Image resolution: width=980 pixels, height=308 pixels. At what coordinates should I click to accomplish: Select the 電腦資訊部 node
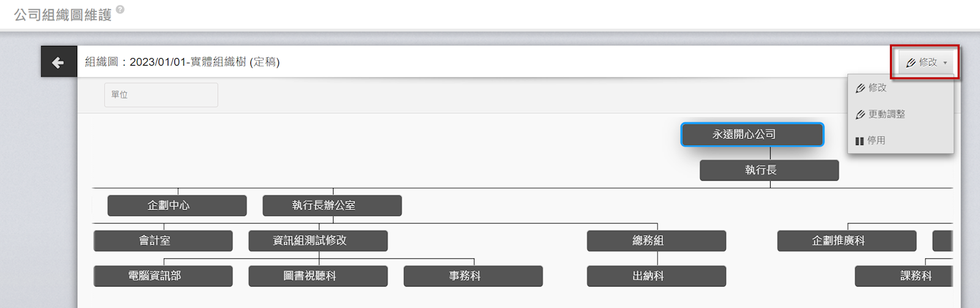[163, 276]
